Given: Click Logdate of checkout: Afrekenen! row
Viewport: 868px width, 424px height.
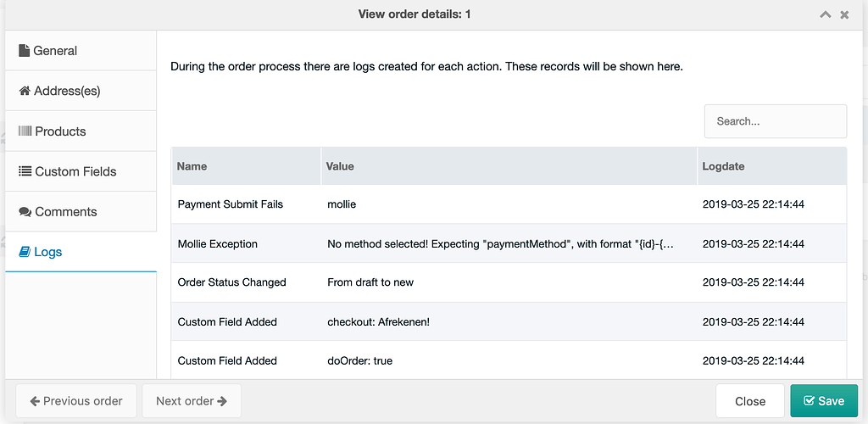Looking at the screenshot, I should click(754, 321).
